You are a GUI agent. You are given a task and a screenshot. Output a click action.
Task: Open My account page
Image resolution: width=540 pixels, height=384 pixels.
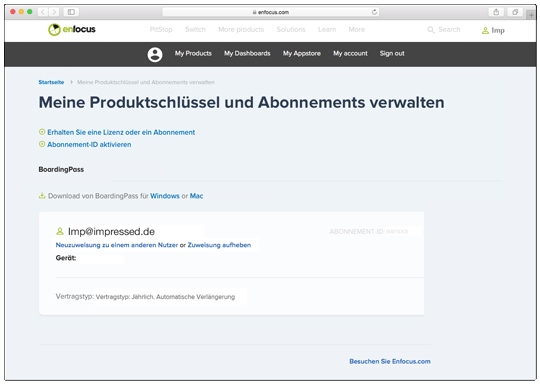coord(350,53)
